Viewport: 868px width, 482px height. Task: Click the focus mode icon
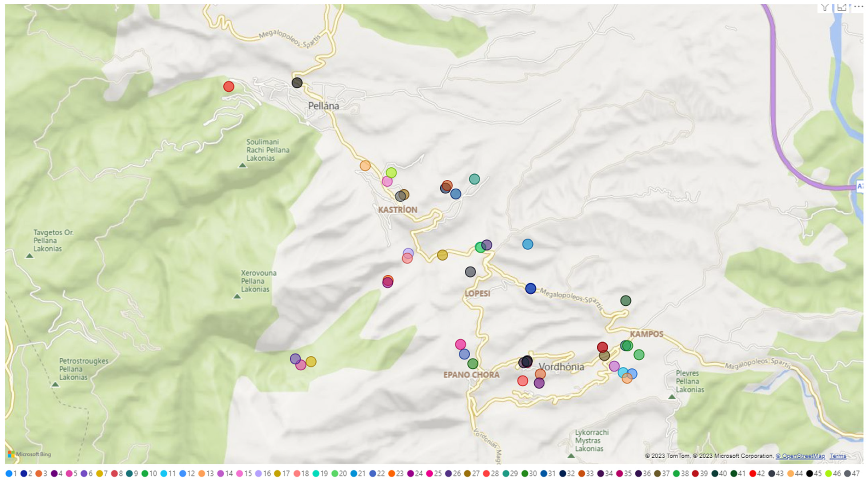click(842, 7)
